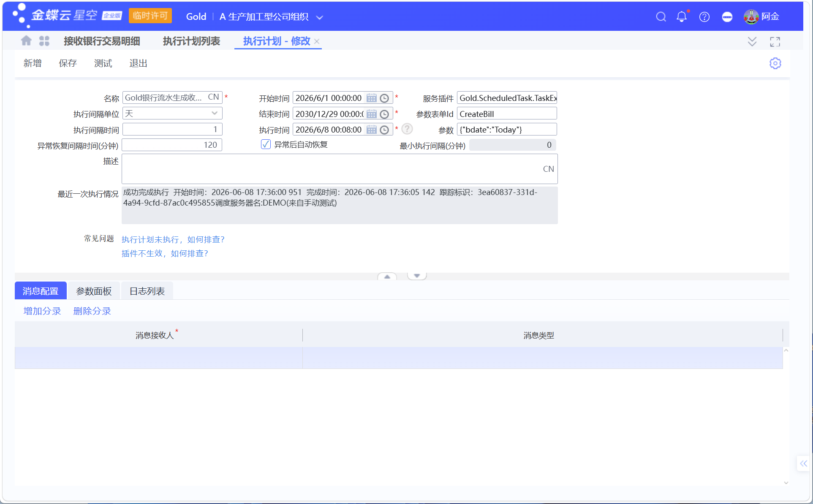
Task: Click the grid scrollbar up arrow
Action: click(x=786, y=350)
